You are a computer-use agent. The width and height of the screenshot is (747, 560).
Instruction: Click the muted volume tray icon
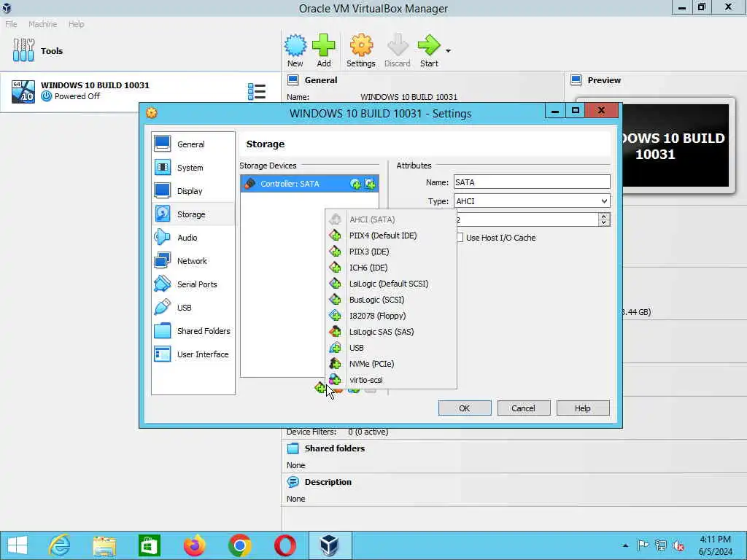pyautogui.click(x=678, y=545)
